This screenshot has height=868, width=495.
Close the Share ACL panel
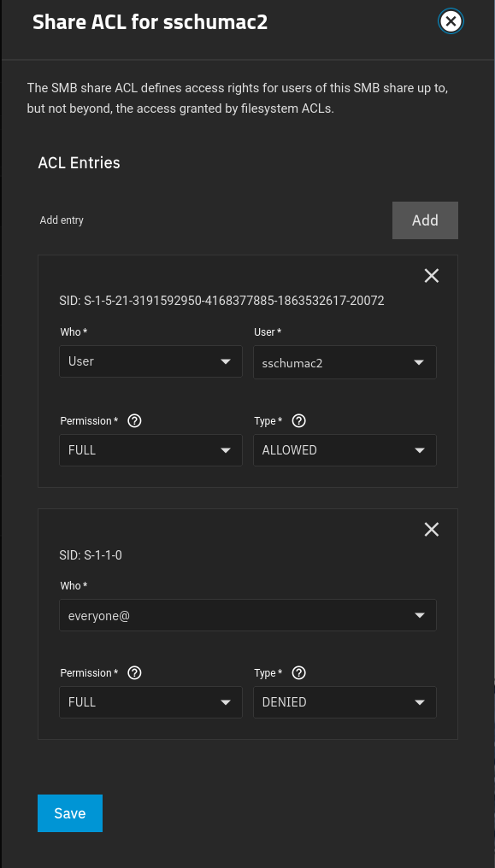451,21
